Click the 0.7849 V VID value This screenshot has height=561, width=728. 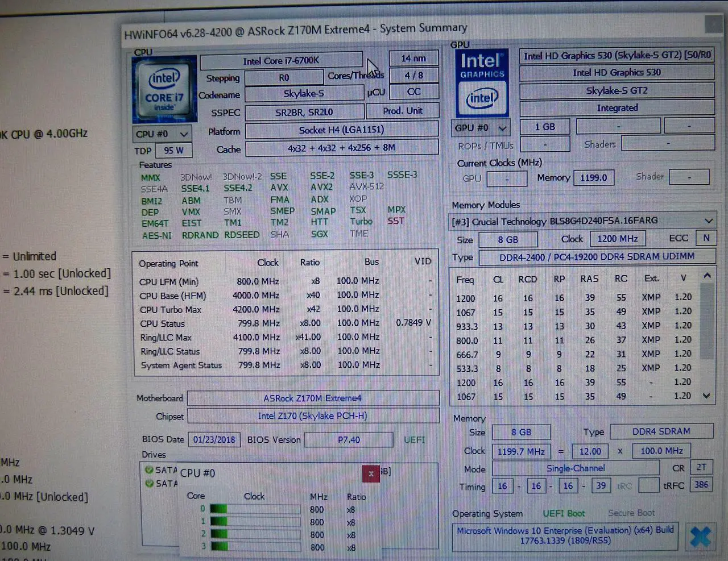413,322
